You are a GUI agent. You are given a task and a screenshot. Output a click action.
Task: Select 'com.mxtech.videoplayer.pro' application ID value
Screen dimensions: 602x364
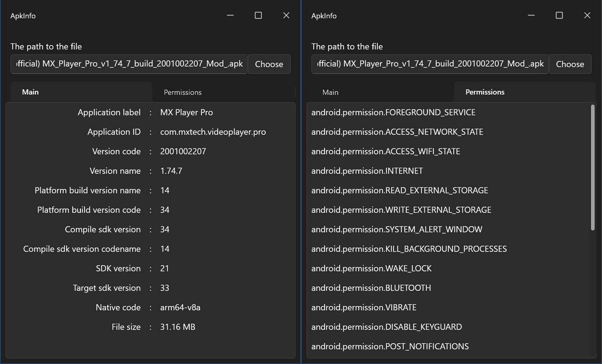(213, 132)
